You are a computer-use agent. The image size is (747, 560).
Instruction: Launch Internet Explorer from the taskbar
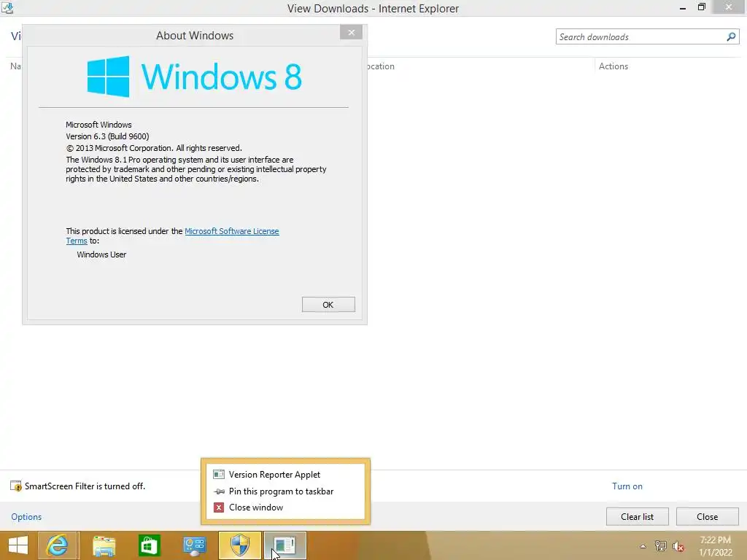57,545
